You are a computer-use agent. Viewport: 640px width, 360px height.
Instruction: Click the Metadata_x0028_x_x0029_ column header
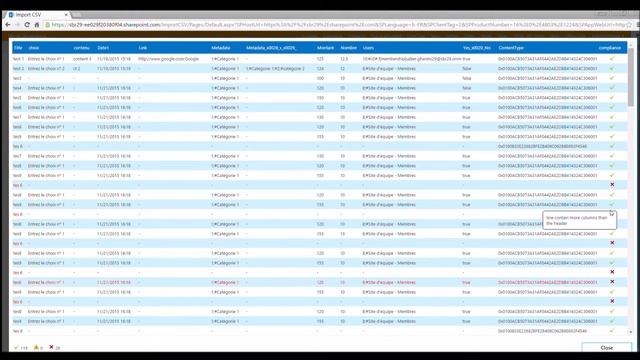271,48
